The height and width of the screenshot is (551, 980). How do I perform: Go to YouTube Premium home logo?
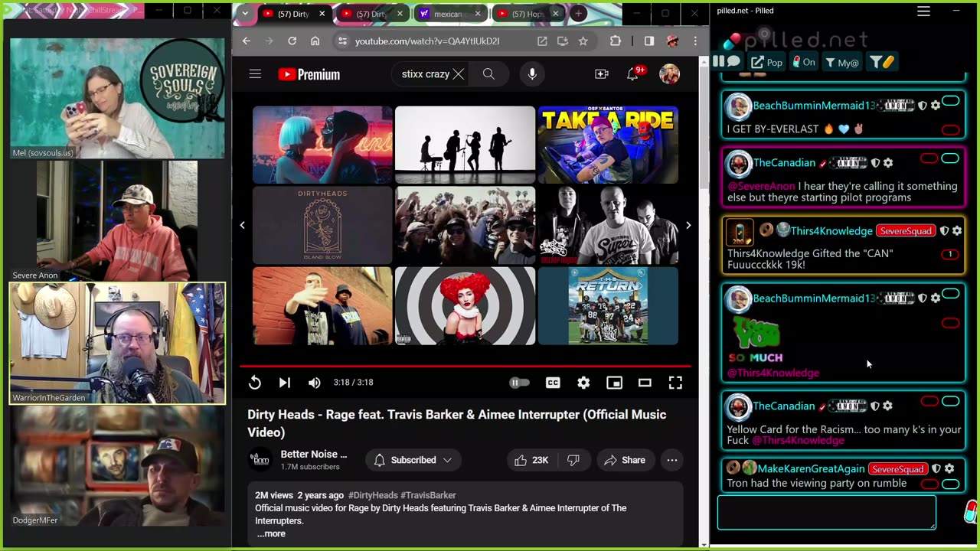[309, 74]
